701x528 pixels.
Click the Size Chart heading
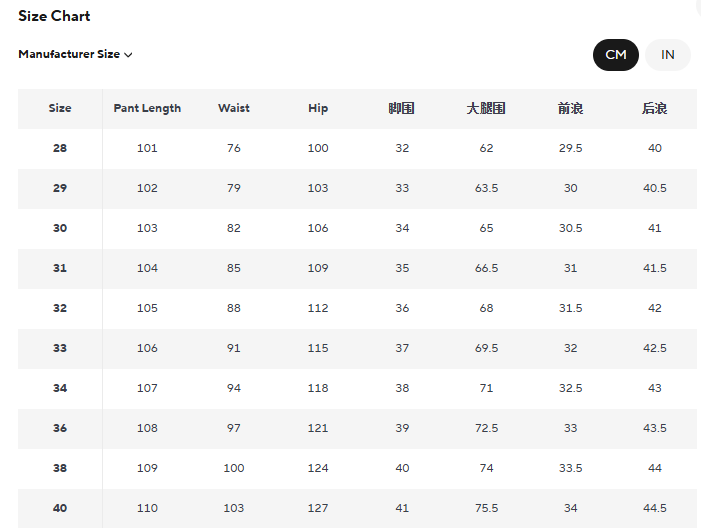click(54, 16)
